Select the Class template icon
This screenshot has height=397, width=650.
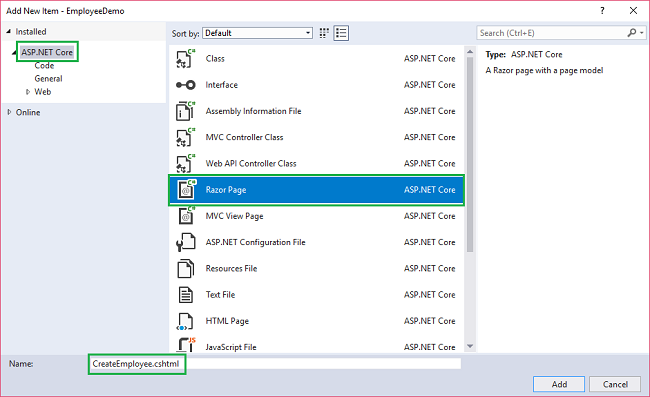[x=185, y=58]
